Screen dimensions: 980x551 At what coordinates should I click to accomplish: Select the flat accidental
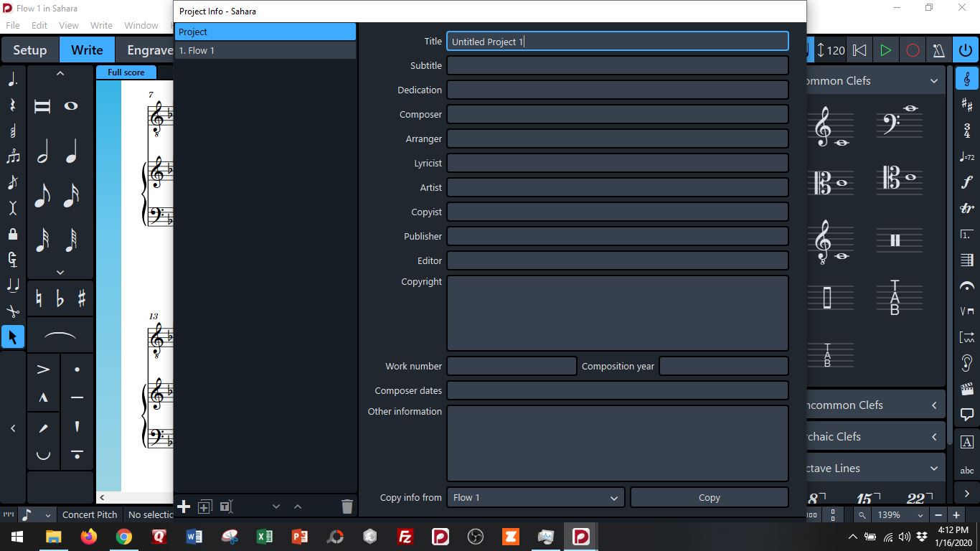tap(60, 298)
